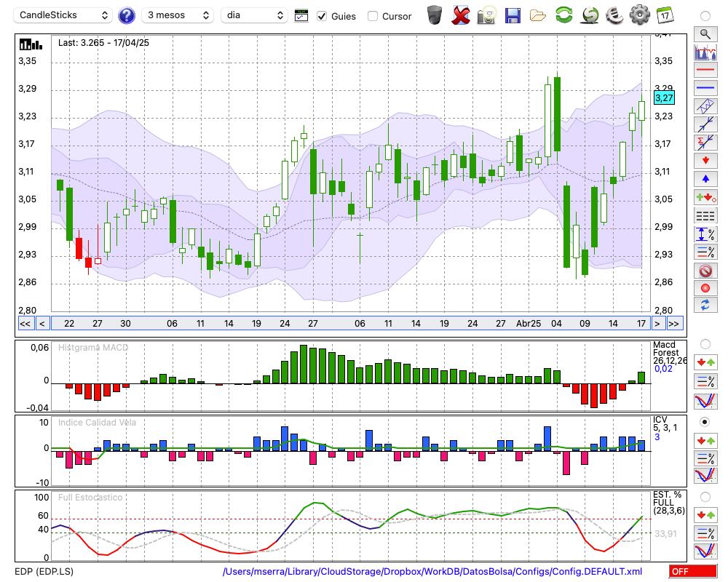This screenshot has height=582, width=728.
Task: Open the dia interval dropdown
Action: (254, 15)
